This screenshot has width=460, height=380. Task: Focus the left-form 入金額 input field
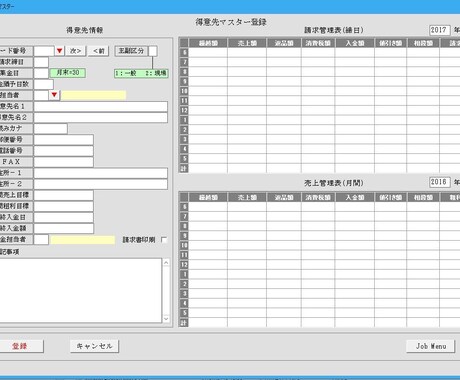[x=64, y=228]
